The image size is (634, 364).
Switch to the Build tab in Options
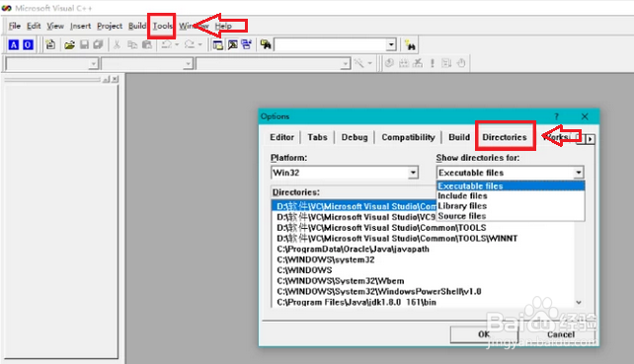(x=459, y=137)
